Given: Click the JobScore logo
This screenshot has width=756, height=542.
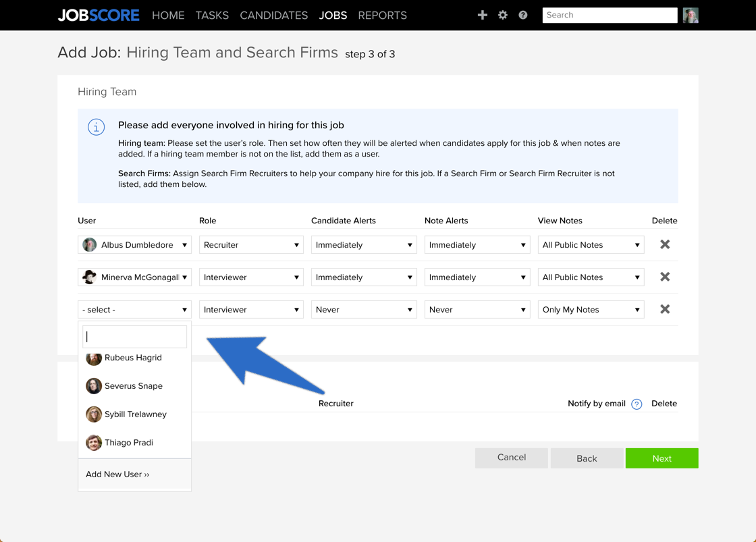Looking at the screenshot, I should click(x=99, y=16).
